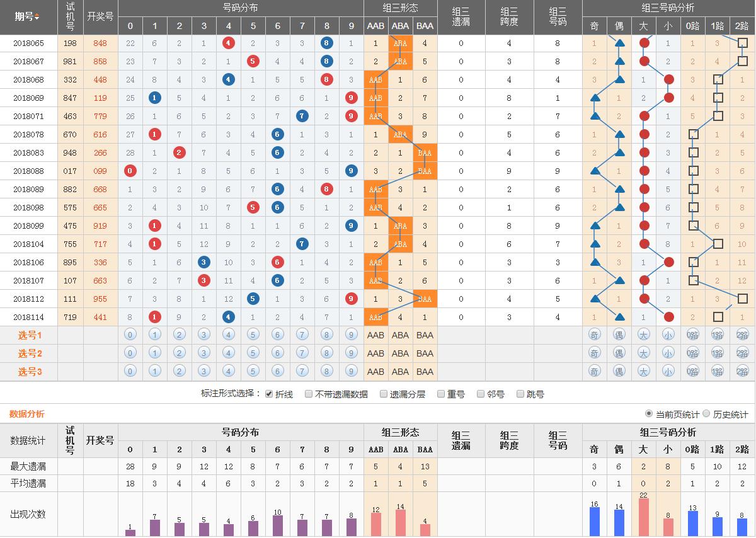Select the 大 ball in 选号2 row
This screenshot has height=538, width=756.
tap(643, 353)
